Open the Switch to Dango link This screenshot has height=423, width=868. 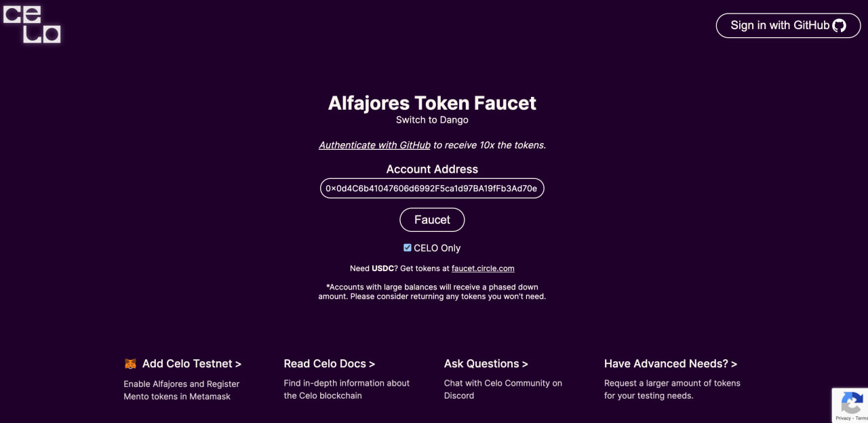(432, 119)
